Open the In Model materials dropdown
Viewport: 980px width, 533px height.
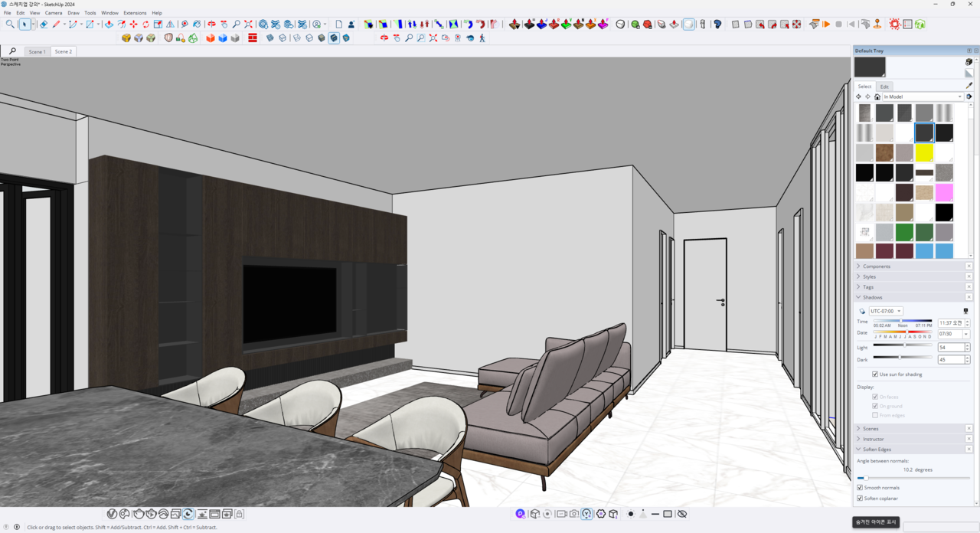923,96
